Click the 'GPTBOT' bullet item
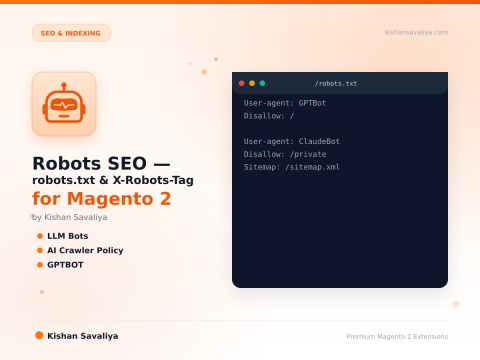Image resolution: width=480 pixels, height=360 pixels. tap(65, 265)
